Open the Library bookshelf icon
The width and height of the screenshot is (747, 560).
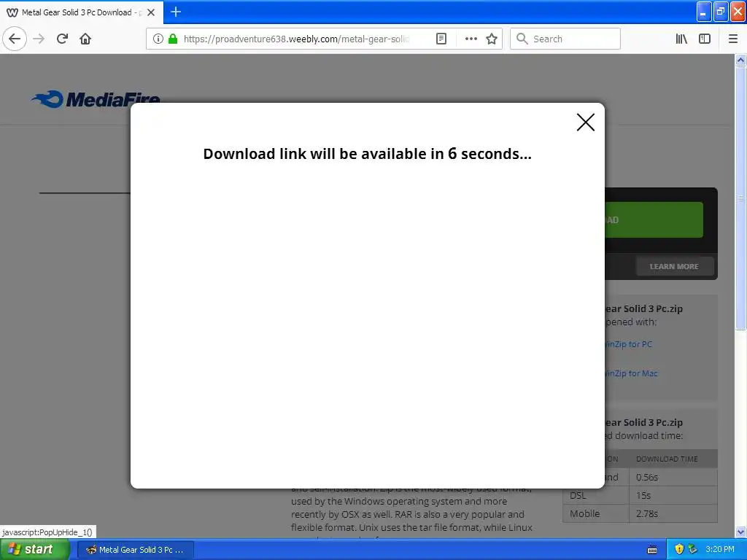[x=681, y=39]
